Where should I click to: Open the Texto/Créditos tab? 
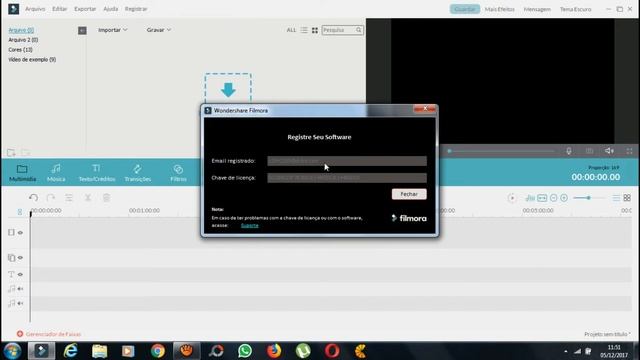[97, 173]
